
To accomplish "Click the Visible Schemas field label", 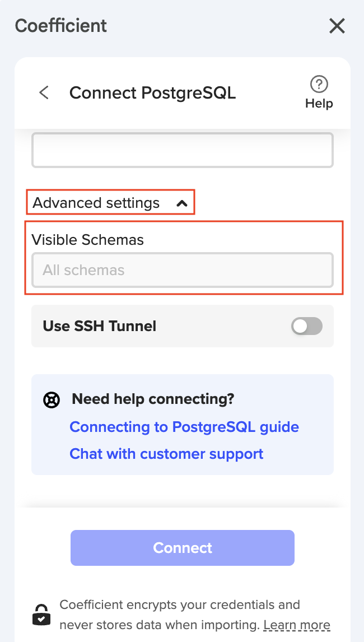I will (x=88, y=240).
